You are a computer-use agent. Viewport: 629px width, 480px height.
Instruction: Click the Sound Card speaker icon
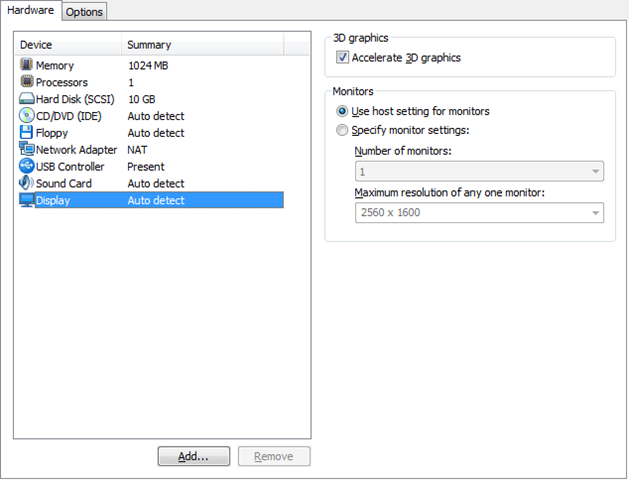coord(26,183)
